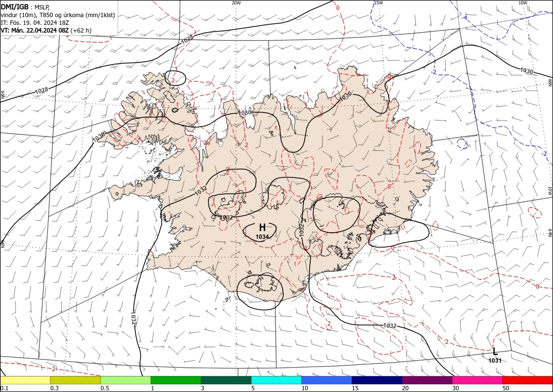This screenshot has height=392, width=553.
Task: Click the light green 0.5–1 legend swatch
Action: (x=126, y=380)
